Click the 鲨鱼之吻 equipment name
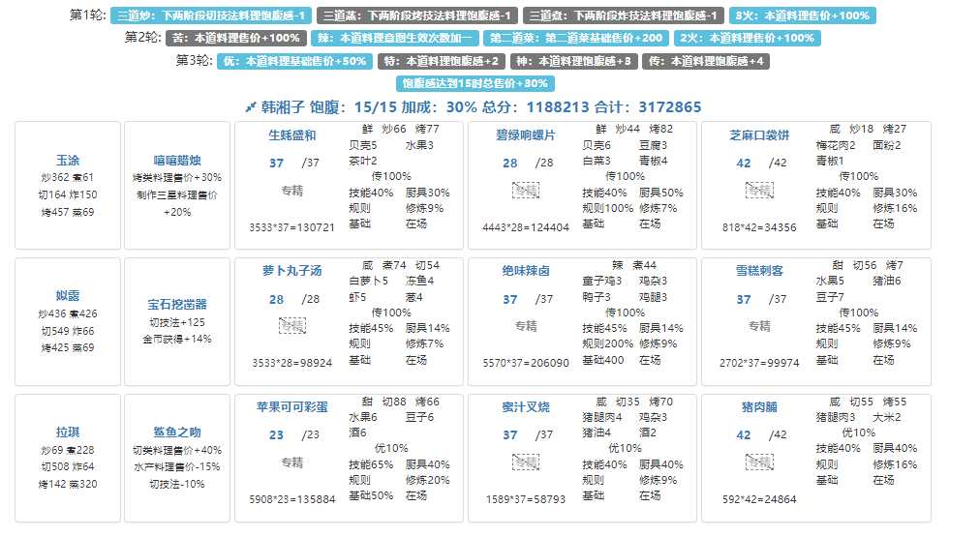 point(177,432)
